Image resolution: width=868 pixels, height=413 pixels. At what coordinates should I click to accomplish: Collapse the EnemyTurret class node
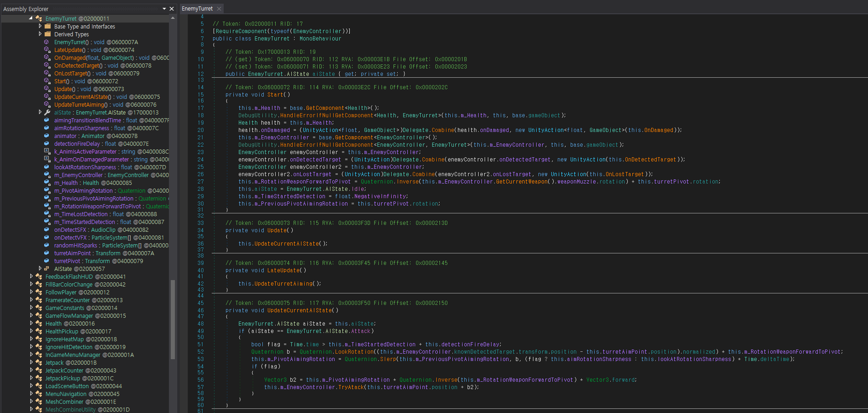tap(31, 18)
